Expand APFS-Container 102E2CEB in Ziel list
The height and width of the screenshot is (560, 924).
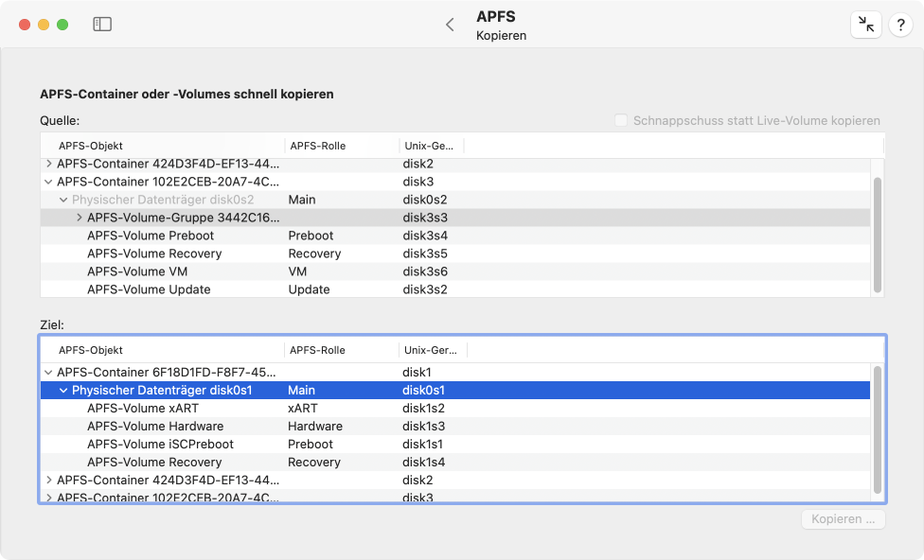[49, 498]
